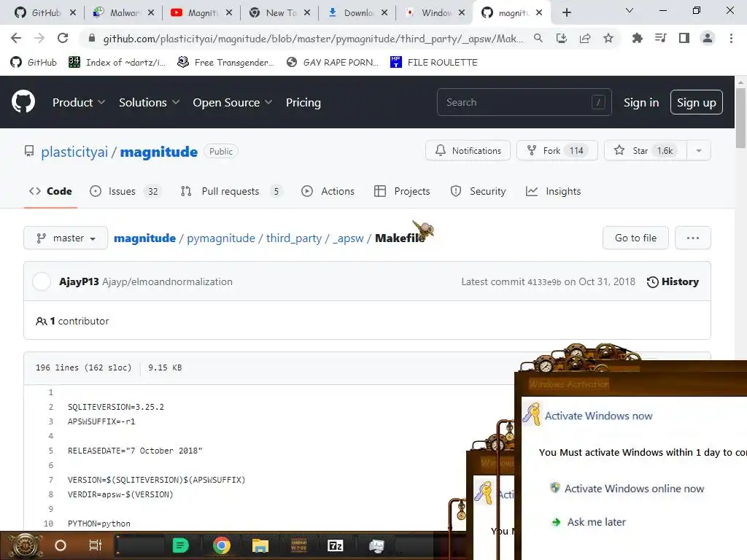Open a new tab with plus button
The height and width of the screenshot is (560, 747).
tap(566, 12)
